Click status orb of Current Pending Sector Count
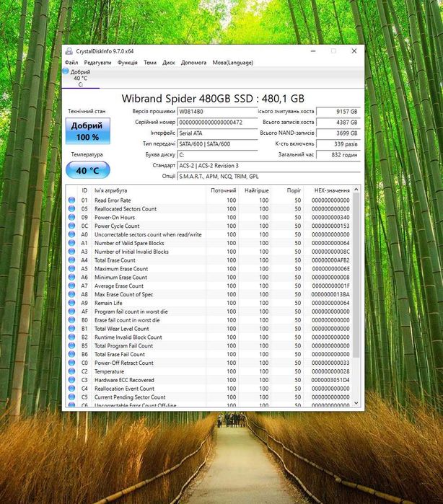The height and width of the screenshot is (504, 443). click(71, 397)
